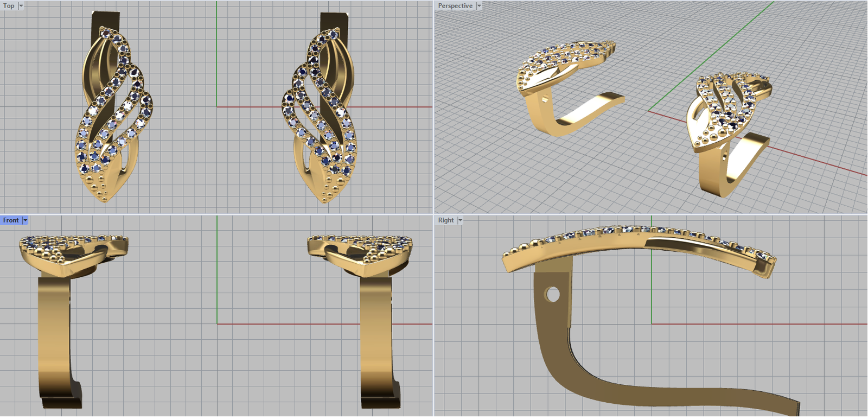Activate the Perspective viewport title label

tap(455, 6)
